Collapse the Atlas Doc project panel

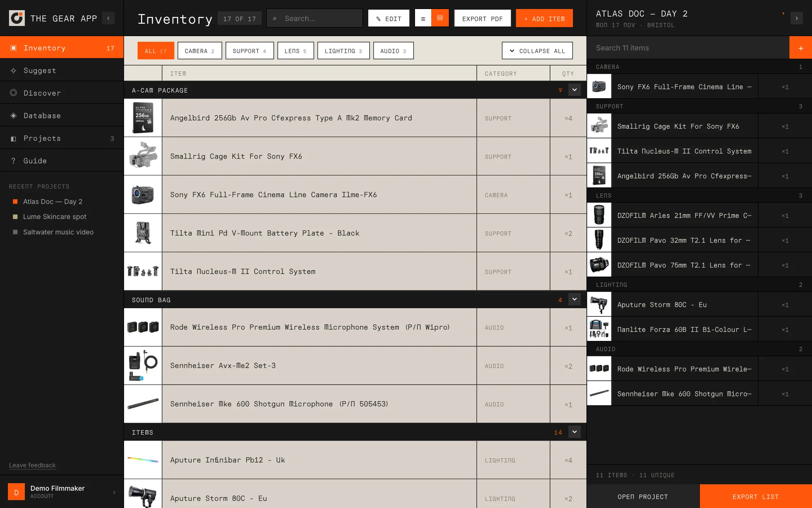tap(797, 18)
